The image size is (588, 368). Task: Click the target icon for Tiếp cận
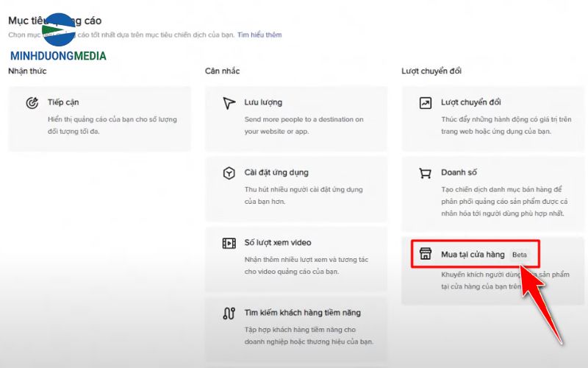coord(32,103)
